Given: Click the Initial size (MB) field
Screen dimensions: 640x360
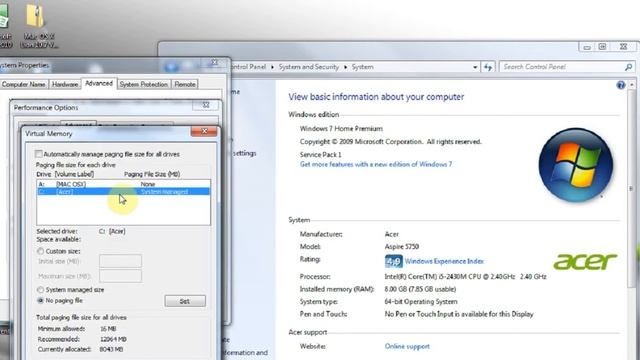Looking at the screenshot, I should pyautogui.click(x=120, y=261).
